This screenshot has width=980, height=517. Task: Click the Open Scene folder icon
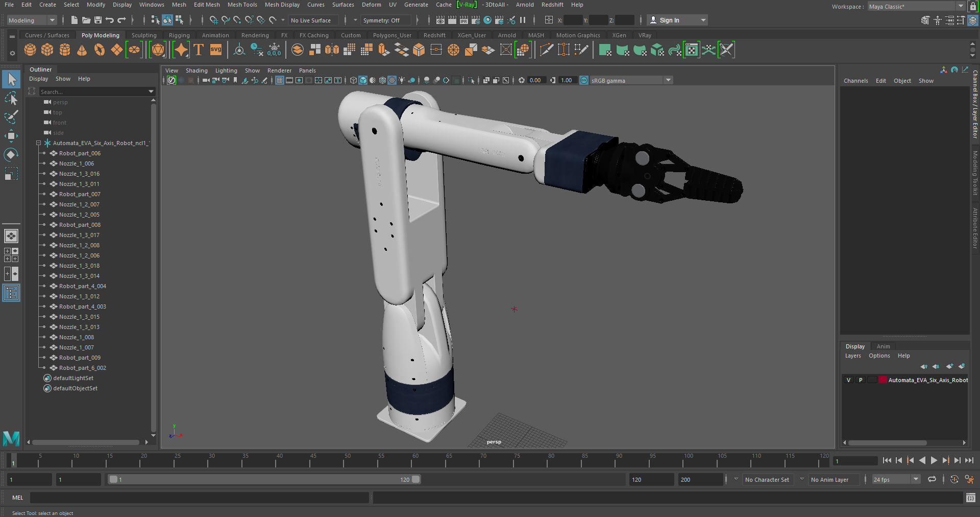(x=86, y=20)
